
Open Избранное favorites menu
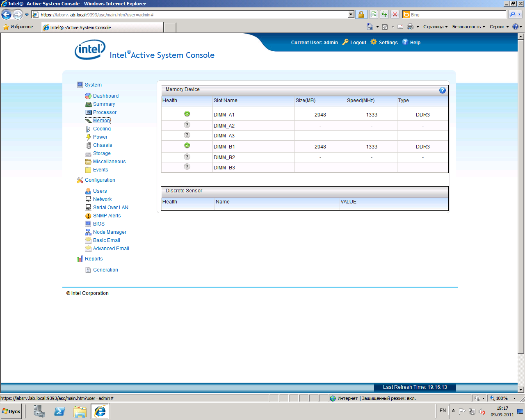[18, 27]
